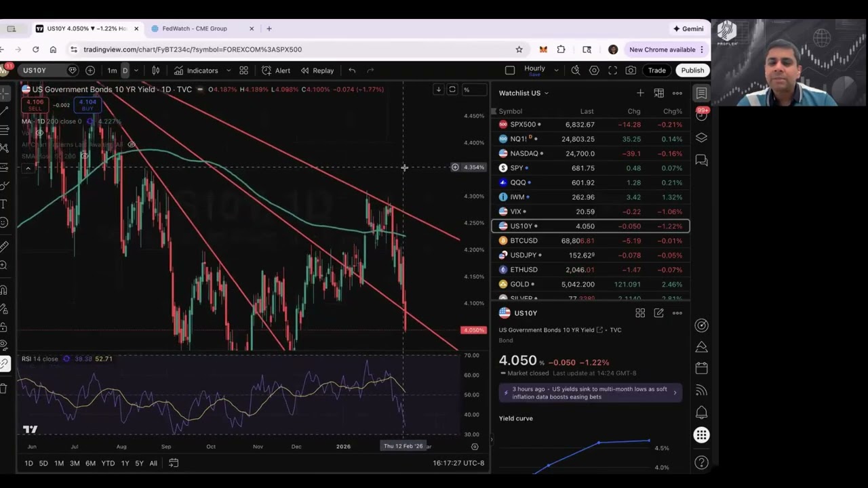Select the D daily interval button
The width and height of the screenshot is (868, 488).
coord(125,70)
